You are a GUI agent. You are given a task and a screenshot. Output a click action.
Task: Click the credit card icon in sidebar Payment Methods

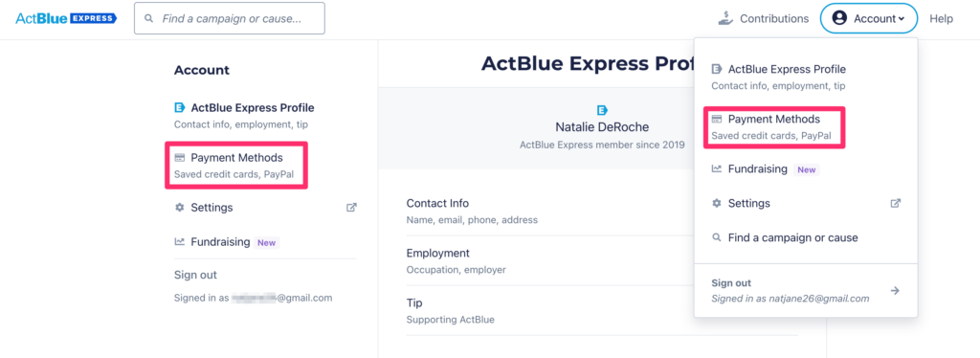pyautogui.click(x=179, y=158)
